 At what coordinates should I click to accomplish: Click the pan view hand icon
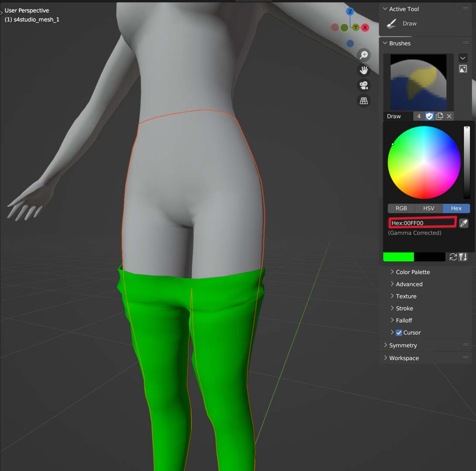click(x=364, y=70)
